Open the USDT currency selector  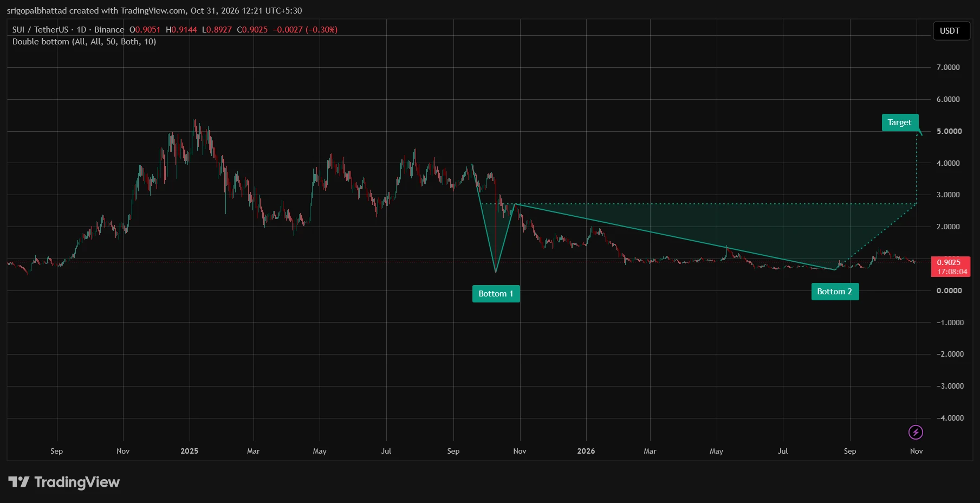point(951,31)
